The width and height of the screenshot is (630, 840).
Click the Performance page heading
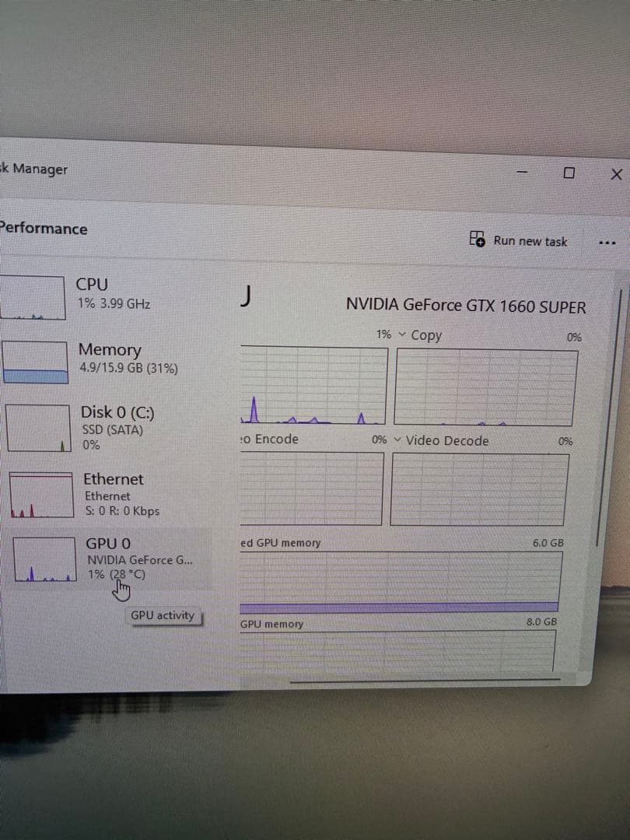pos(44,228)
